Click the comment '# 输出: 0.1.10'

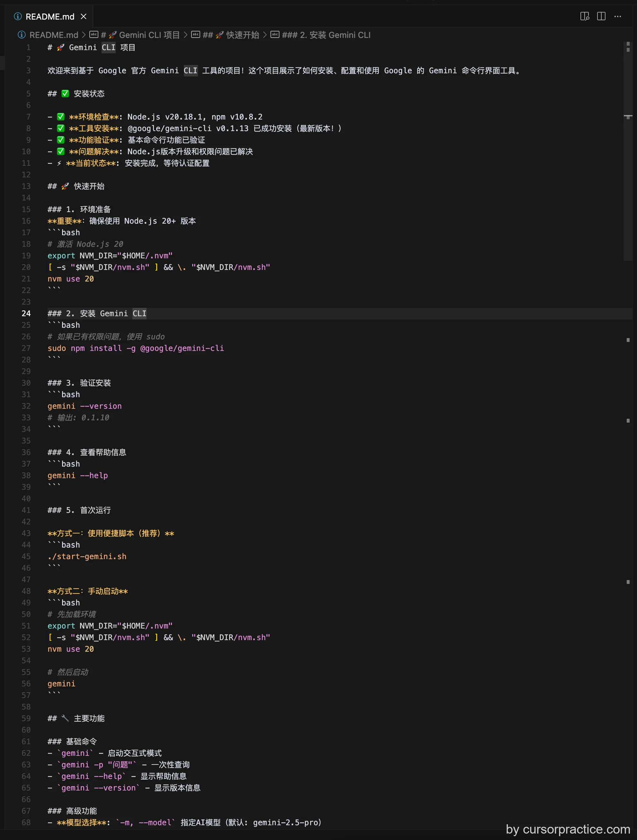[x=78, y=418]
